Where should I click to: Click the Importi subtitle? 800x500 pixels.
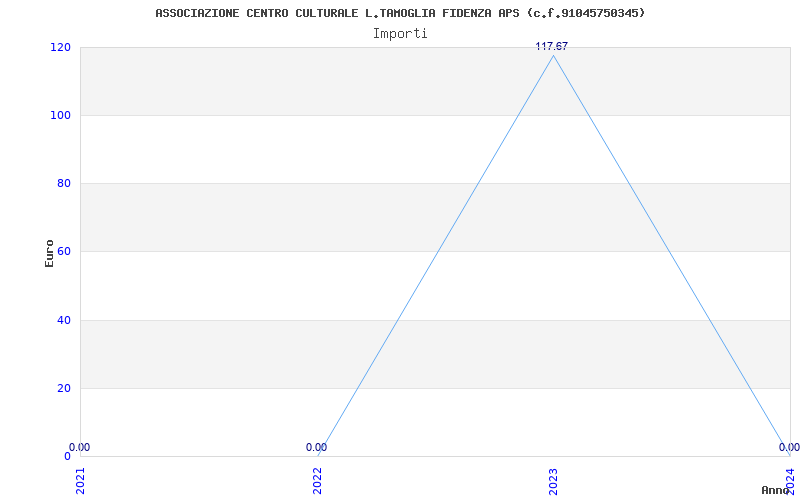[x=400, y=34]
